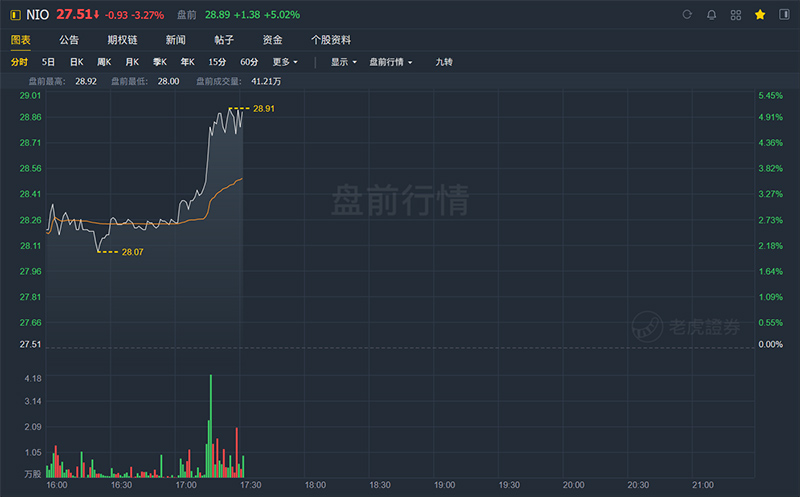
Task: Expand the 显示 dropdown
Action: tap(343, 62)
